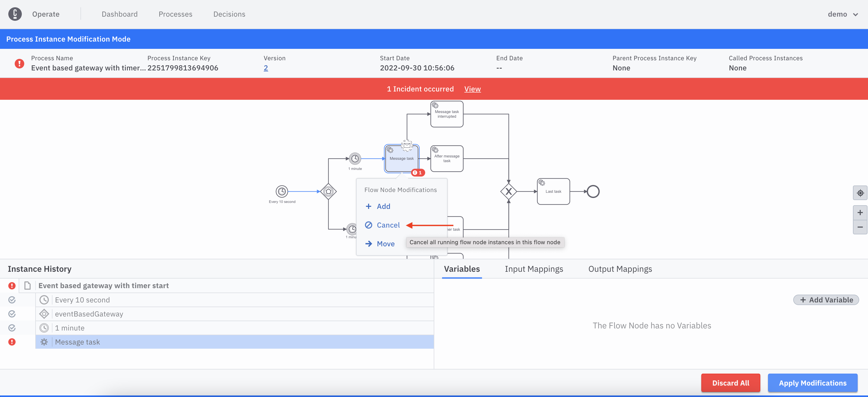Click the View link for the incident

(473, 88)
